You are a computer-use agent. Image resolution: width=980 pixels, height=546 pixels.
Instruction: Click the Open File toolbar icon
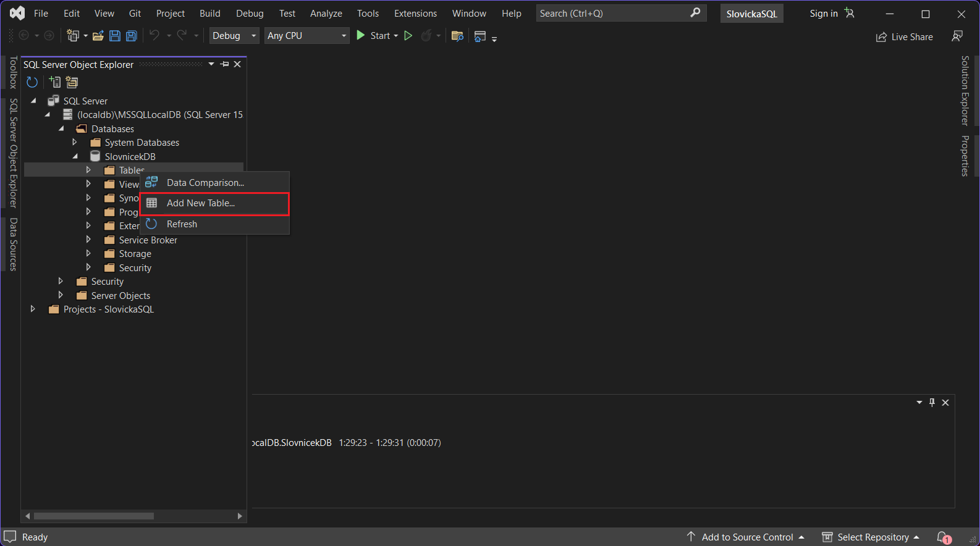tap(98, 36)
